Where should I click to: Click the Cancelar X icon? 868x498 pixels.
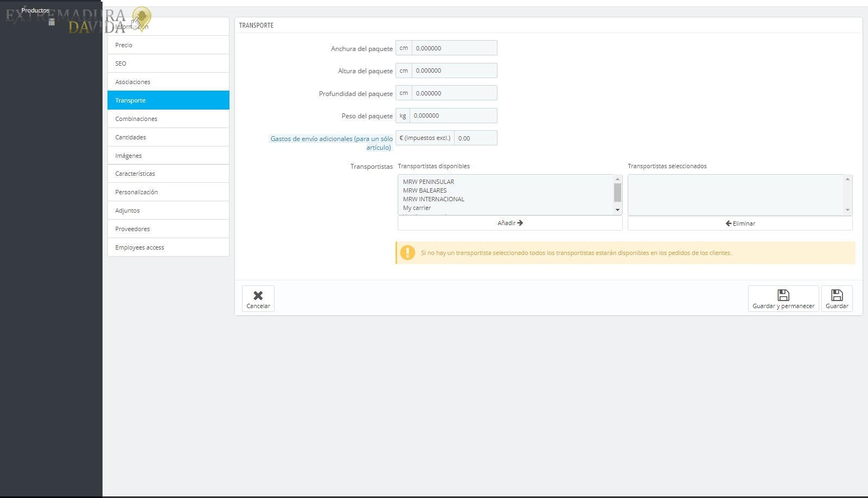click(x=258, y=295)
